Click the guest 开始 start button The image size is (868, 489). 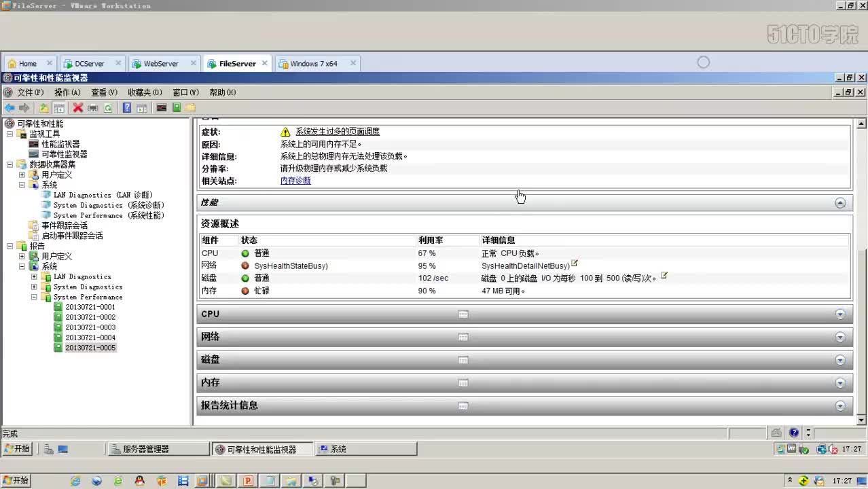click(18, 449)
